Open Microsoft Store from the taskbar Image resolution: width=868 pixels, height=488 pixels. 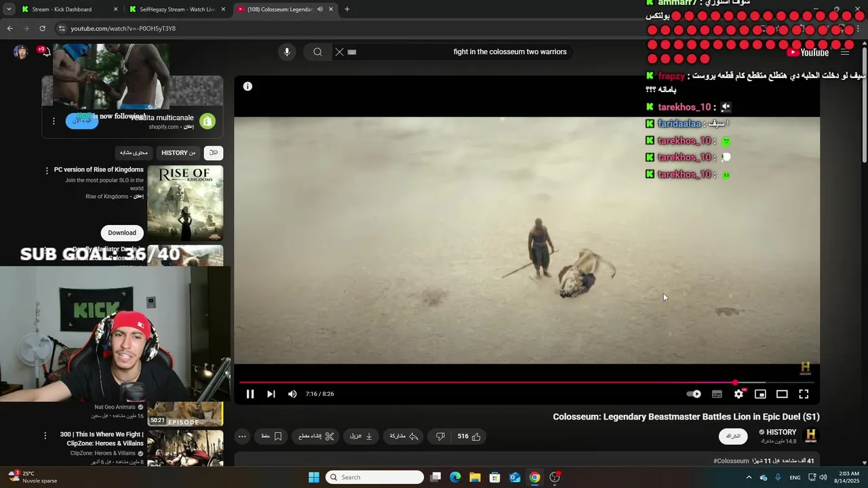495,477
